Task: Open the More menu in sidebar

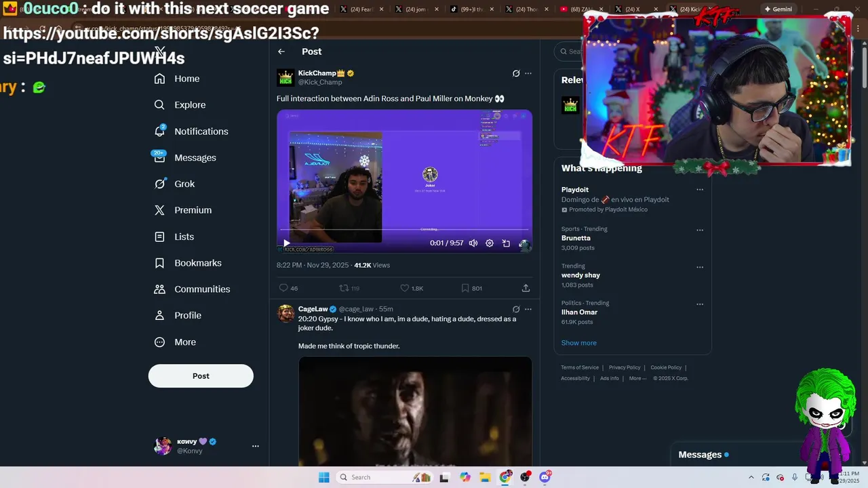Action: [175, 342]
